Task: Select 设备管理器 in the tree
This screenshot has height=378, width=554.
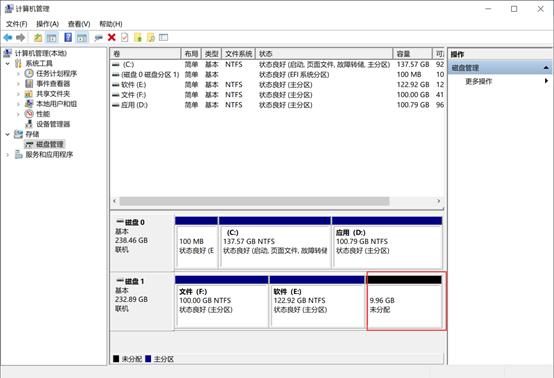Action: [53, 124]
